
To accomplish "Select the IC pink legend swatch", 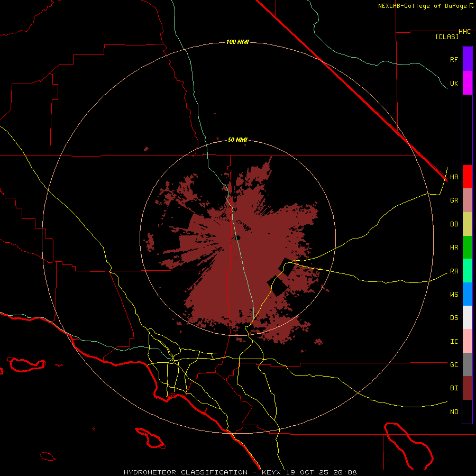I will (467, 341).
